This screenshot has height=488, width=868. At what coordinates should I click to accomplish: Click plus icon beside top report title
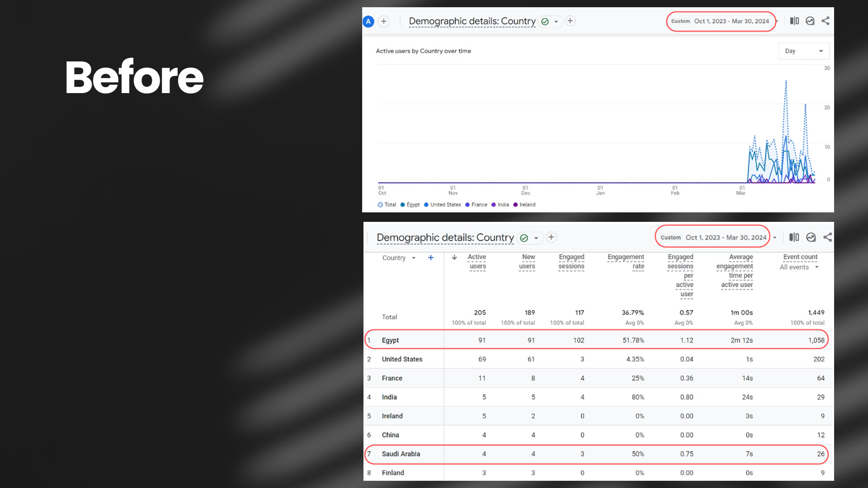tap(570, 21)
